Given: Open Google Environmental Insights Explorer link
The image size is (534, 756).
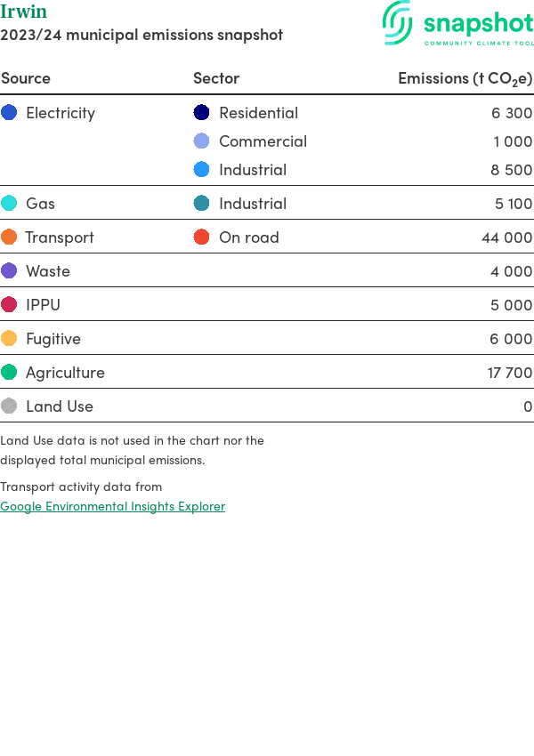Looking at the screenshot, I should [x=113, y=506].
